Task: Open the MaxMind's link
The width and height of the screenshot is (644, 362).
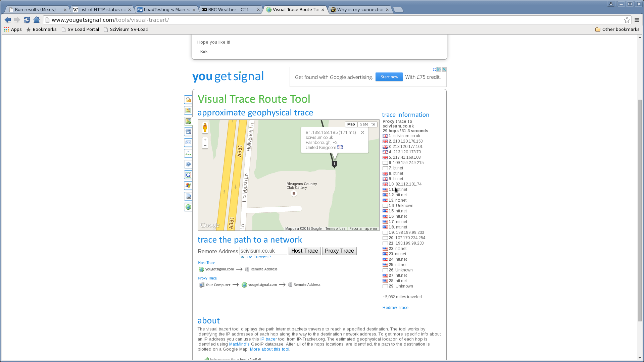Action: pyautogui.click(x=239, y=344)
